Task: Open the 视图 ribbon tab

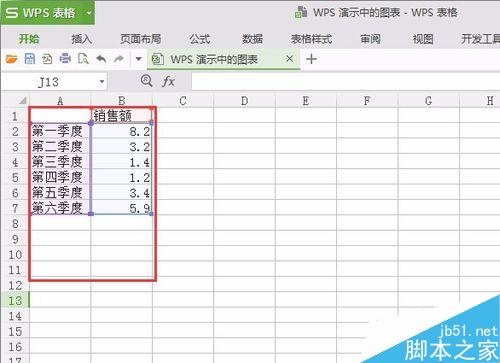Action: click(x=423, y=39)
